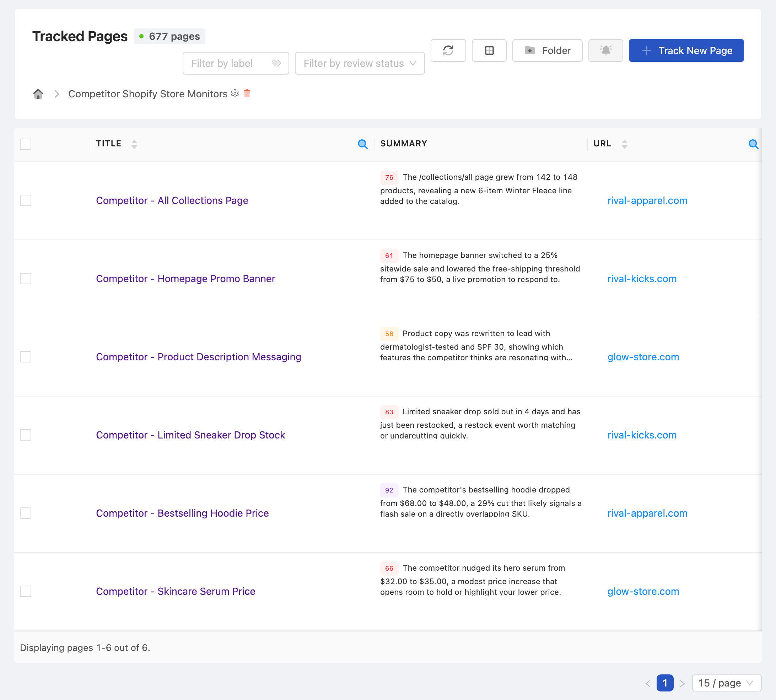Click the Tracked Pages heading
Screen dimensions: 776x700
point(80,36)
